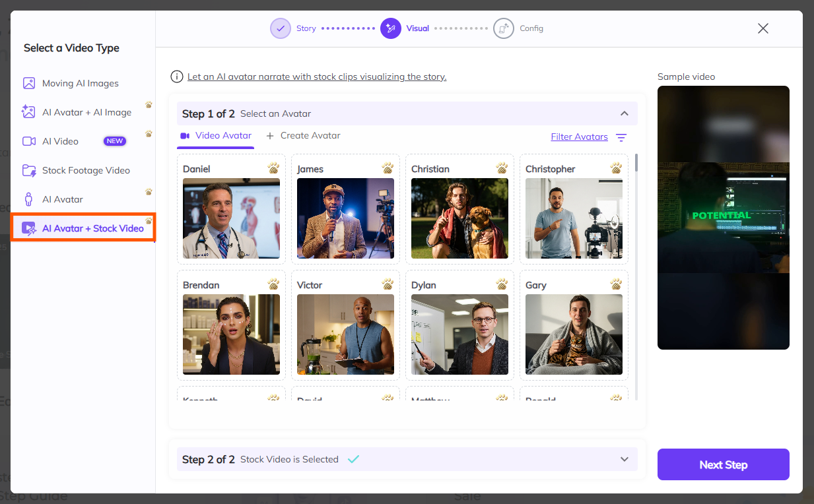This screenshot has height=504, width=814.
Task: Click the premium paw badge on Dylan card
Action: point(502,284)
